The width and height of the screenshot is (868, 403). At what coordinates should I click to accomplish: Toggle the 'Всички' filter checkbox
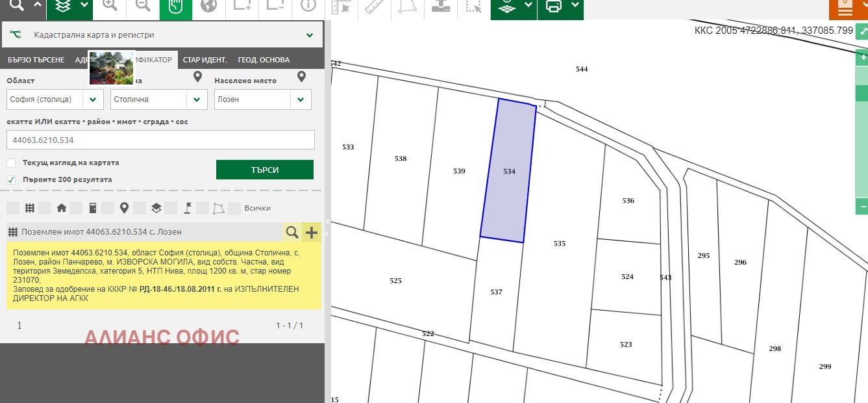pos(234,208)
